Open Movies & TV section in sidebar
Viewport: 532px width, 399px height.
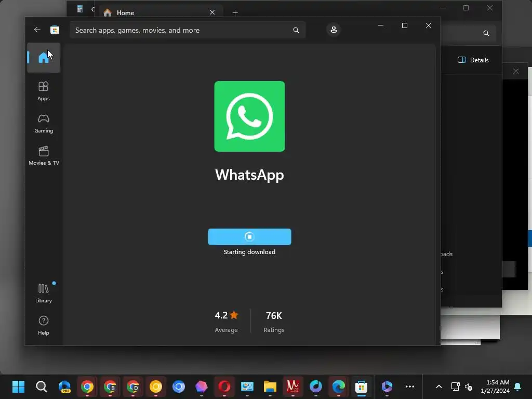coord(44,155)
